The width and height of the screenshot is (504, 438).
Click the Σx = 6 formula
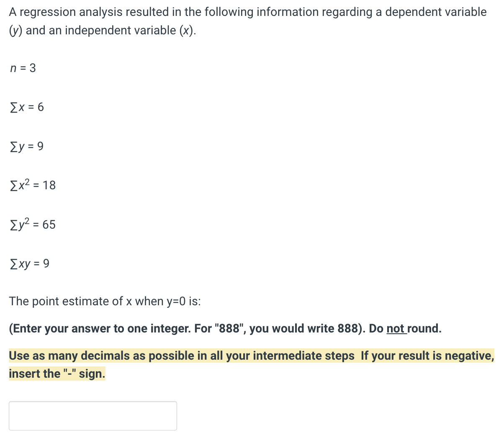[26, 107]
